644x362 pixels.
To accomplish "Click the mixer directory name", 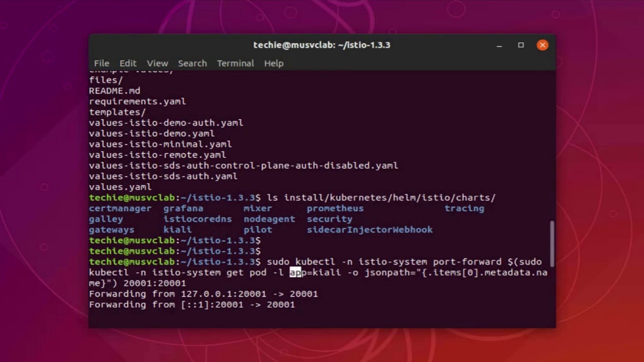I will (x=258, y=208).
